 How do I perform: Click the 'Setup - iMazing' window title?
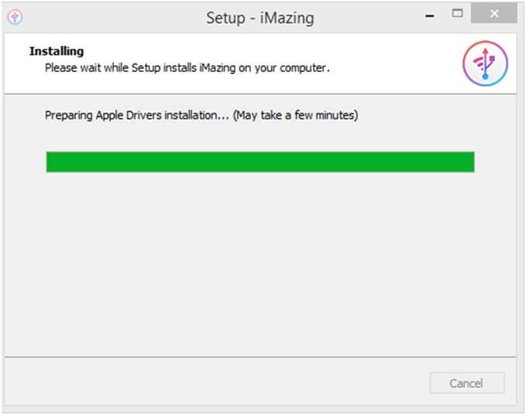click(260, 18)
